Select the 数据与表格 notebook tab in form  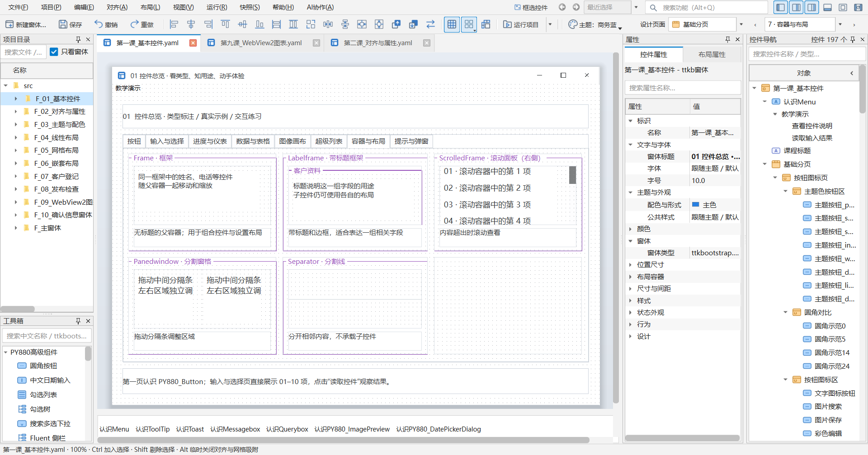[253, 141]
